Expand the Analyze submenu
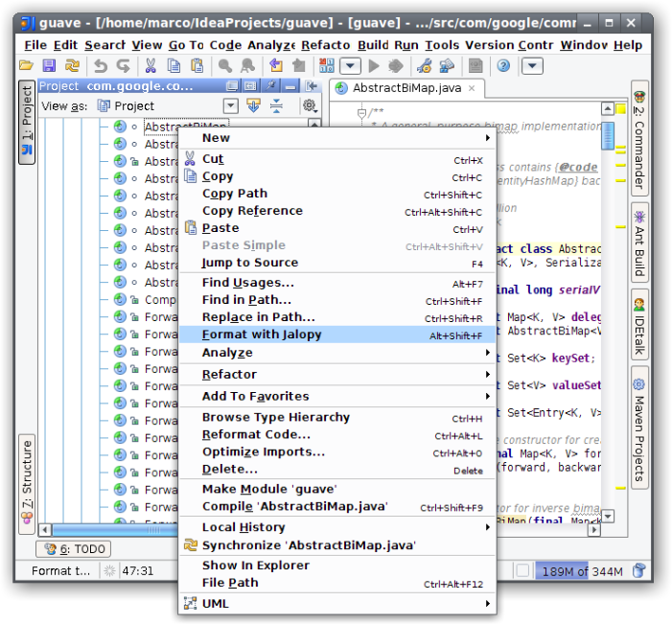The height and width of the screenshot is (624, 672). click(x=337, y=353)
